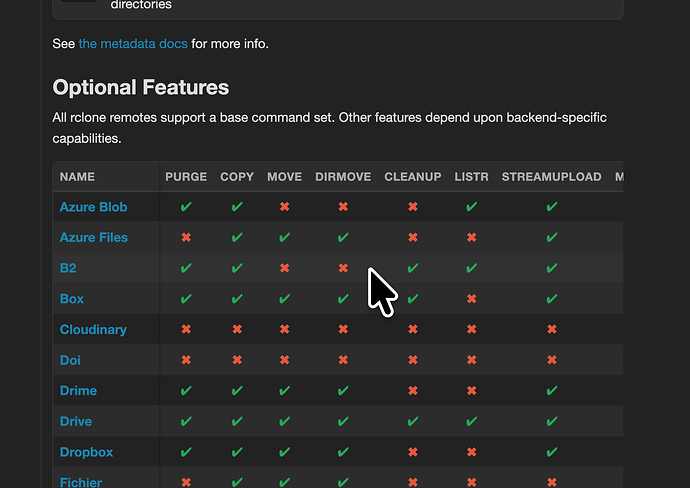Click Azure Files' COPY check mark
The image size is (690, 488).
pos(237,237)
